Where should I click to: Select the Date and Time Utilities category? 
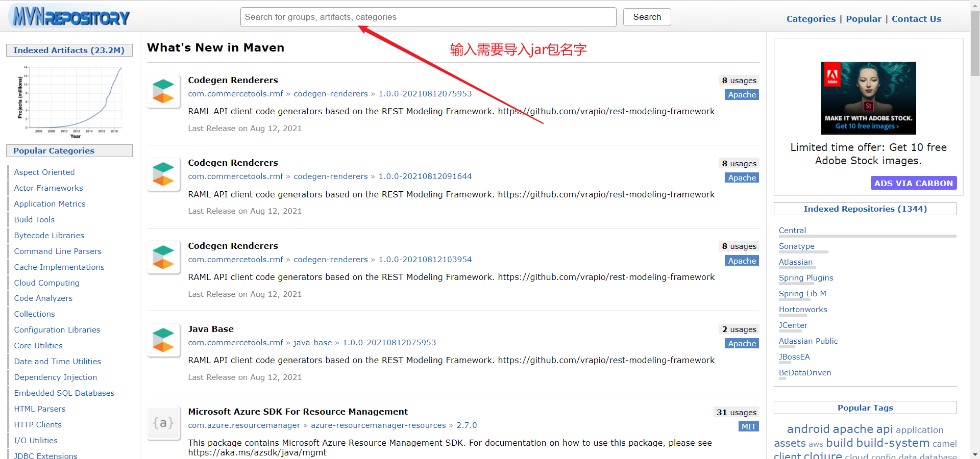tap(57, 361)
